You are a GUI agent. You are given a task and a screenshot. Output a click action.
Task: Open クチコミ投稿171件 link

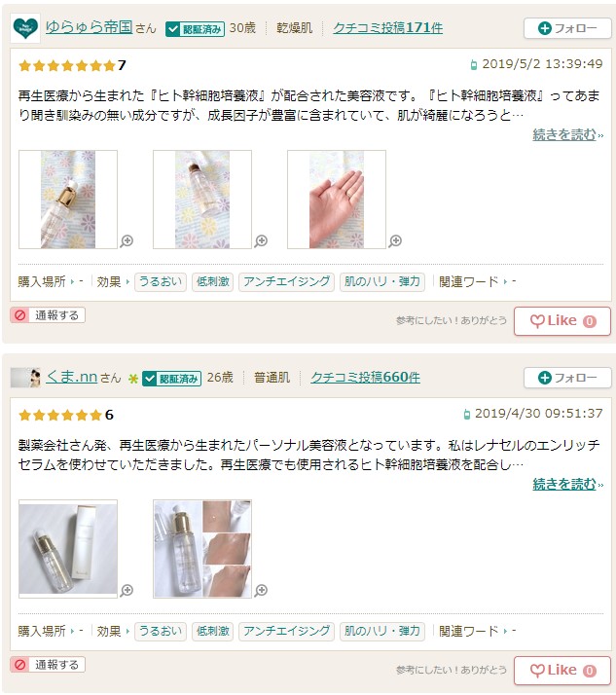tap(387, 28)
